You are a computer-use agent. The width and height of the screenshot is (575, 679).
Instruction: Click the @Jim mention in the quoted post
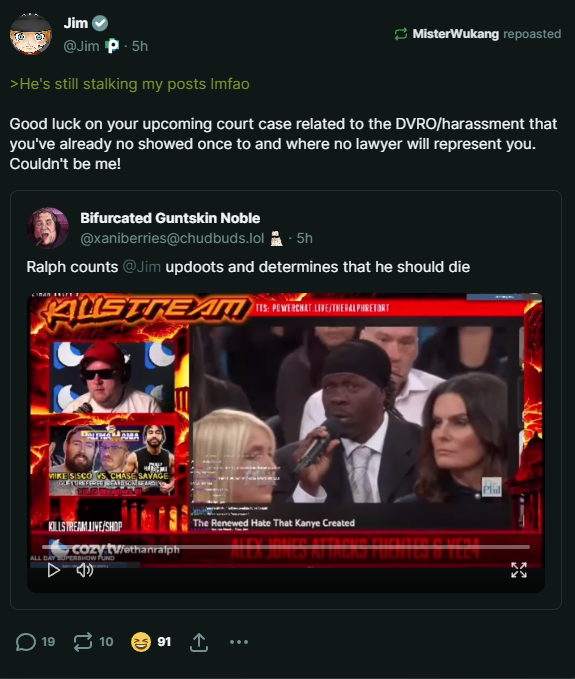click(142, 267)
